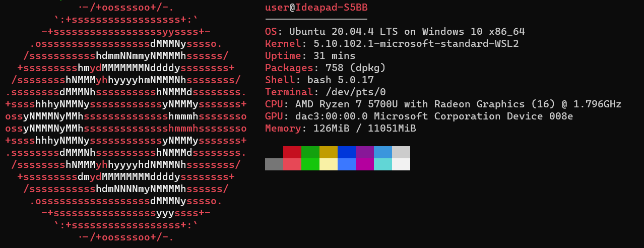Screen dimensions: 644x248
Task: Click the Memory 126MiB usage line
Action: point(341,129)
